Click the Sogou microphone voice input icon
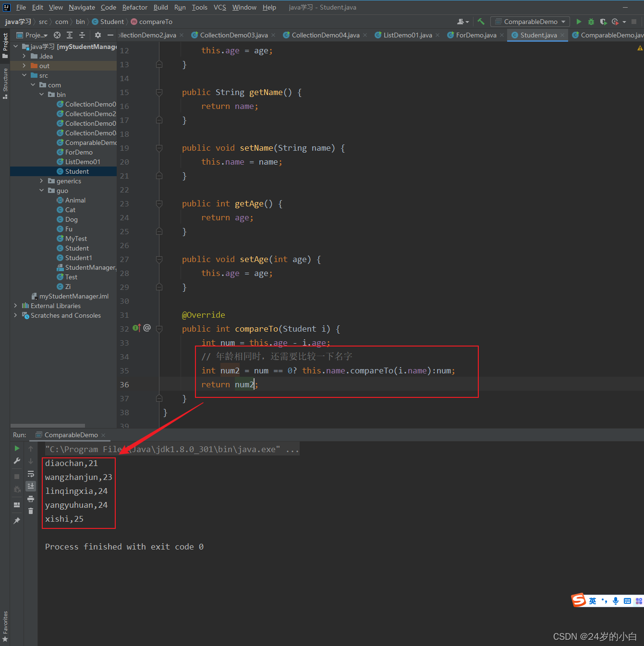 pos(616,601)
